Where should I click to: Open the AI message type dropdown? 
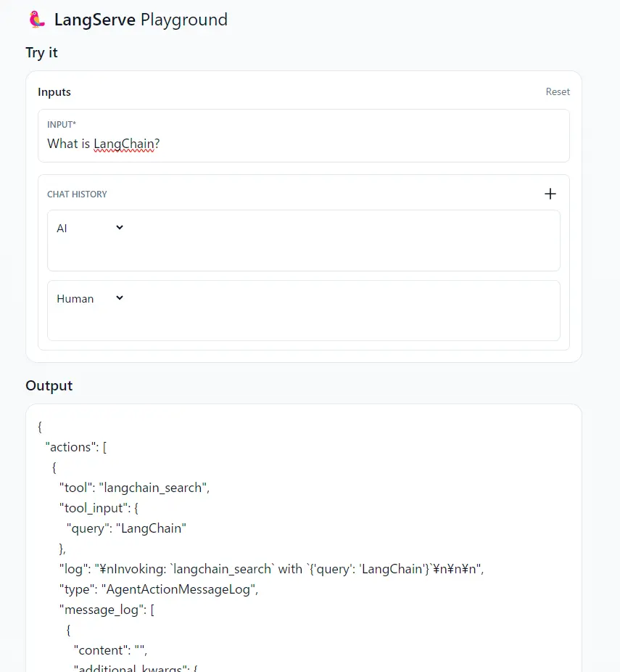[x=90, y=228]
